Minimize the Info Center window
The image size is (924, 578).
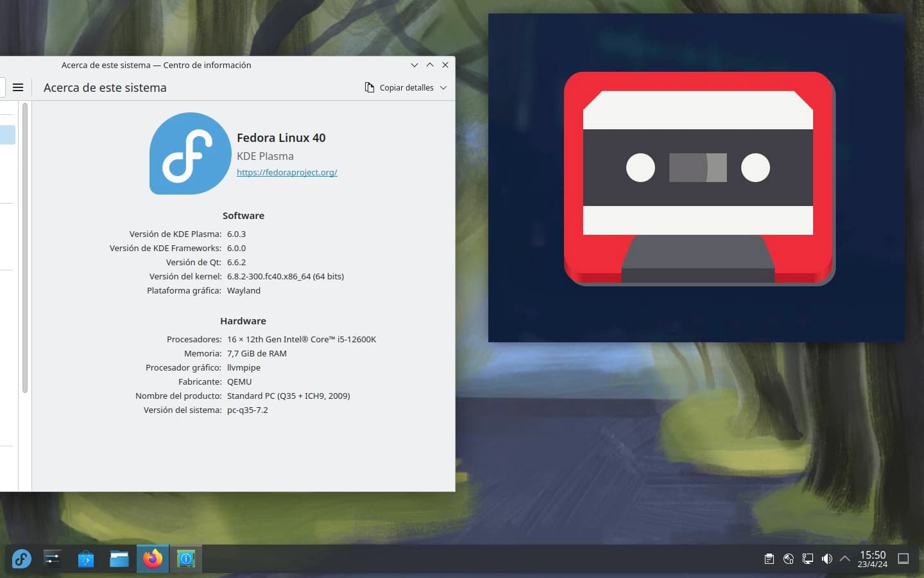click(x=415, y=65)
